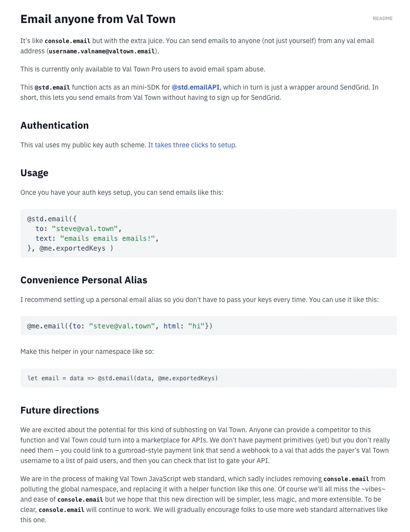This screenshot has height=532, width=410.
Task: Click the 'Make this helper in your namespace' text
Action: click(x=87, y=351)
